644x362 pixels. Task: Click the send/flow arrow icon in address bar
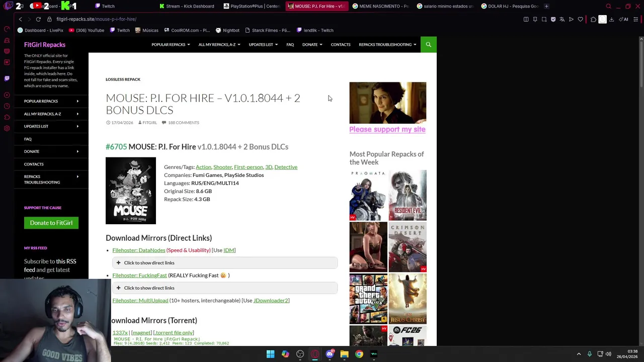point(572,19)
